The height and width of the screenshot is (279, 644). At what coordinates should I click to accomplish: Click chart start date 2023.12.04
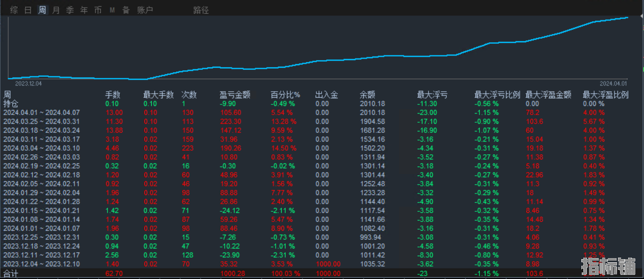(29, 83)
